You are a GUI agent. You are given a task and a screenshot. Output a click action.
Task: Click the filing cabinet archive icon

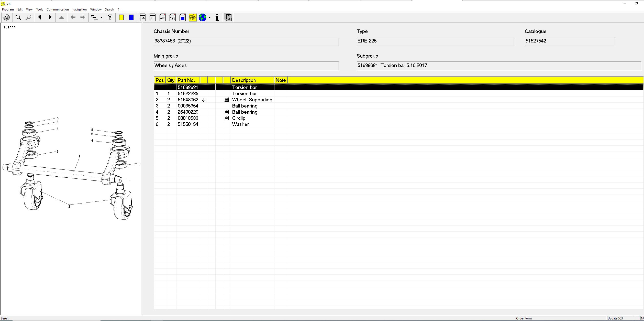228,17
